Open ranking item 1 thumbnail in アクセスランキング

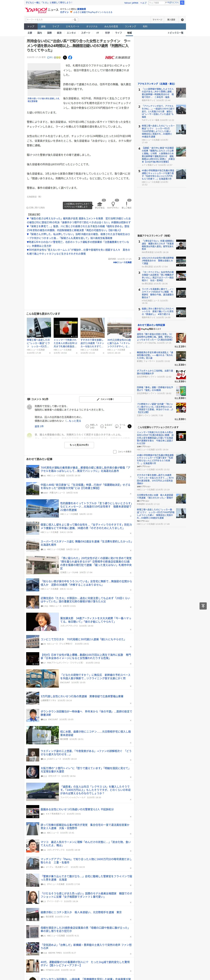[x=181, y=92]
